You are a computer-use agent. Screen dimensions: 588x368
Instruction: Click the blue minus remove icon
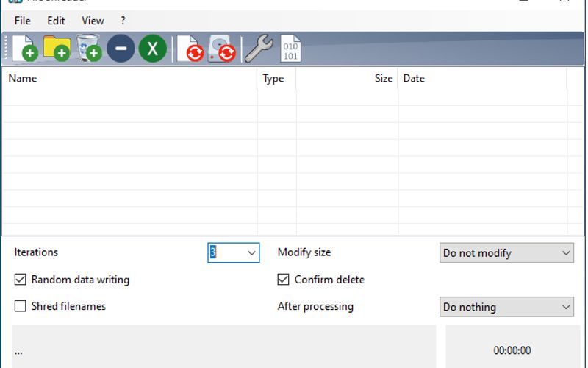[x=121, y=49]
